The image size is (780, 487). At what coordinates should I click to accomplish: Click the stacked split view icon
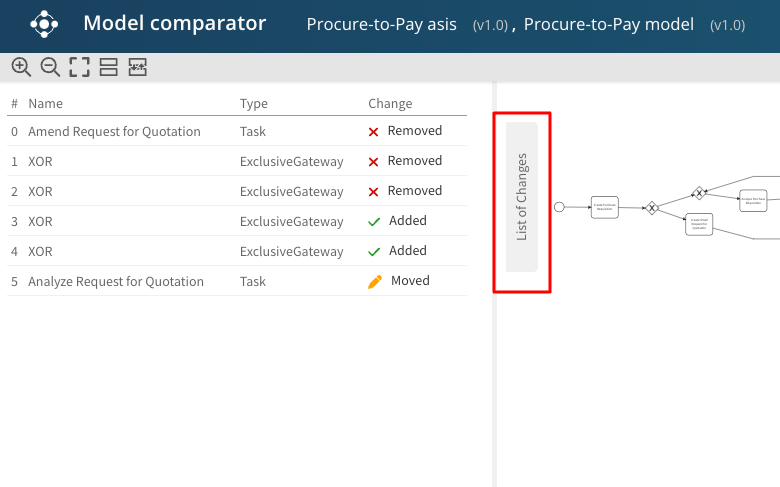(x=108, y=67)
